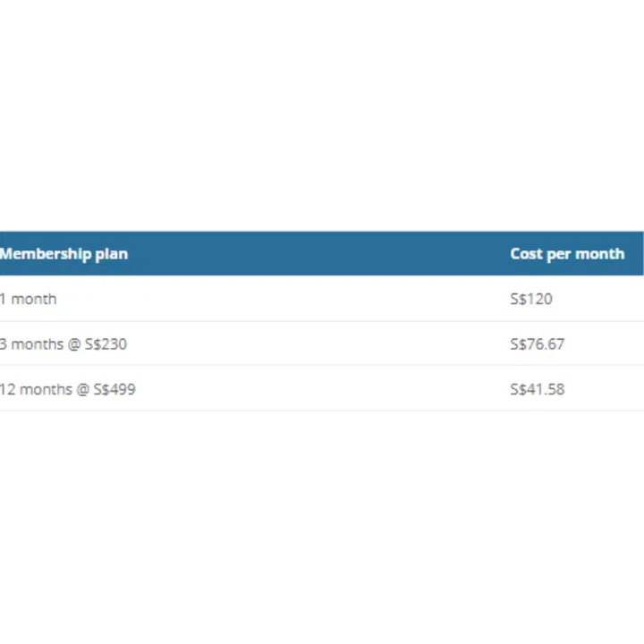Select the "1 month" plan cell
Viewport: 644px width, 644px height.
[x=29, y=299]
